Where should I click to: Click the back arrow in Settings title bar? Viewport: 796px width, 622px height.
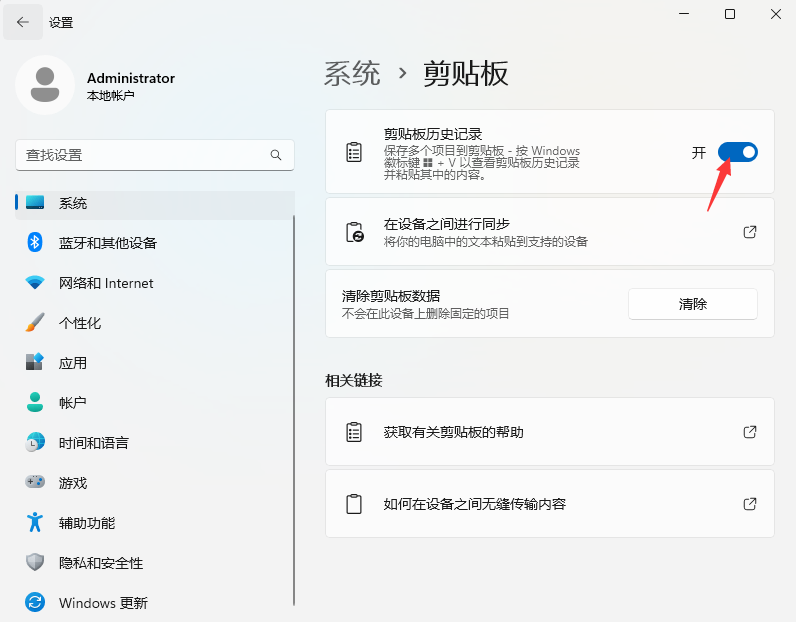[23, 22]
